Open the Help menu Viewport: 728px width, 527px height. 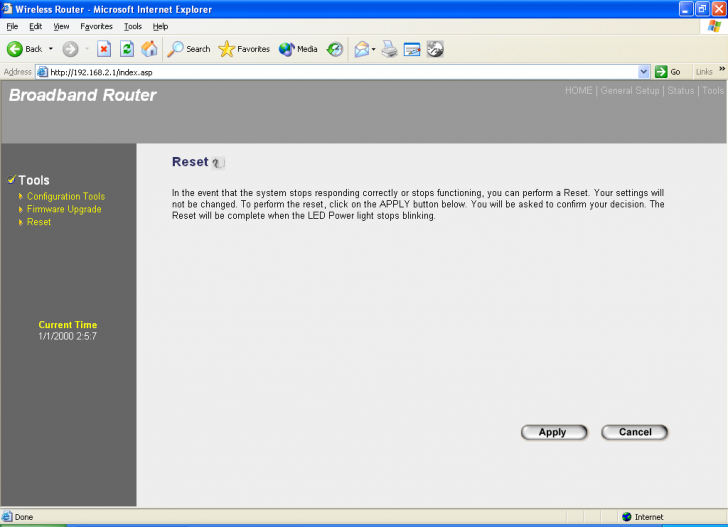click(160, 26)
